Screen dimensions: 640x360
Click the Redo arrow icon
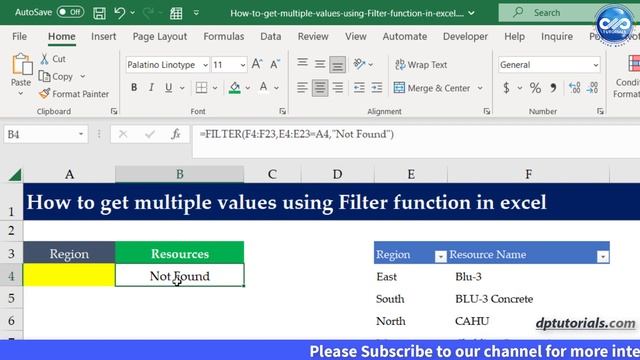click(148, 13)
